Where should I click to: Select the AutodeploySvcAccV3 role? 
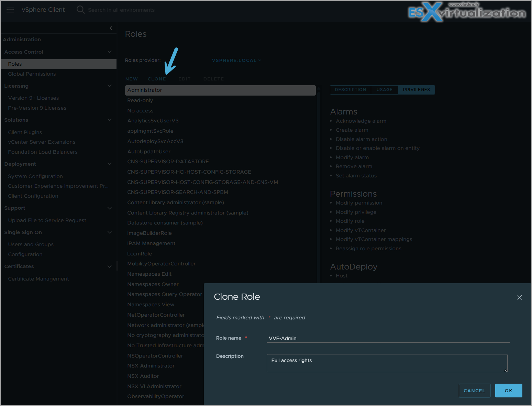tap(155, 141)
